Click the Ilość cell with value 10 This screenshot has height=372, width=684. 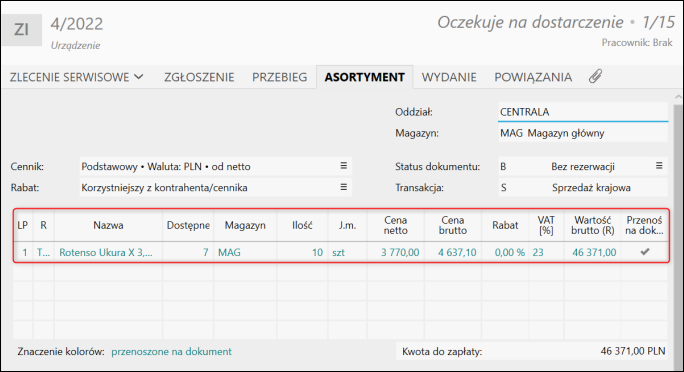pyautogui.click(x=302, y=253)
